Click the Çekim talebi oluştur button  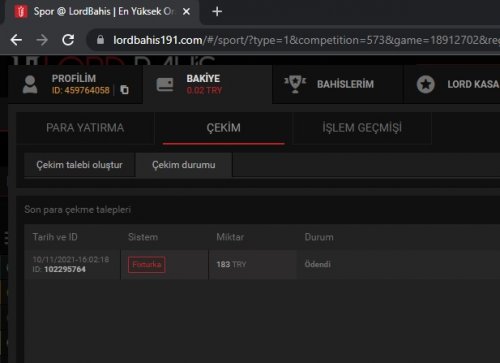(79, 165)
